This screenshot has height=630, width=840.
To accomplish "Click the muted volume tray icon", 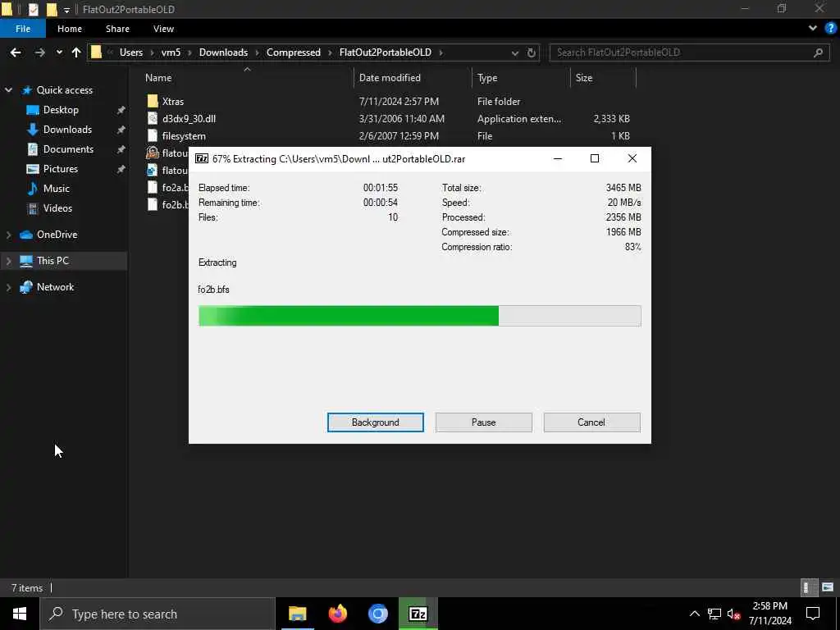I will click(733, 614).
